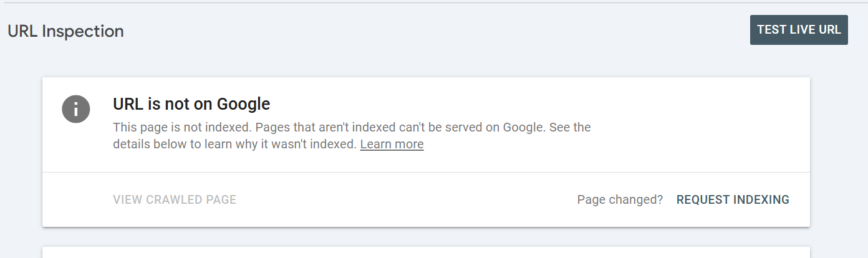Image resolution: width=868 pixels, height=258 pixels.
Task: Click REQUEST INDEXING
Action: click(x=733, y=200)
